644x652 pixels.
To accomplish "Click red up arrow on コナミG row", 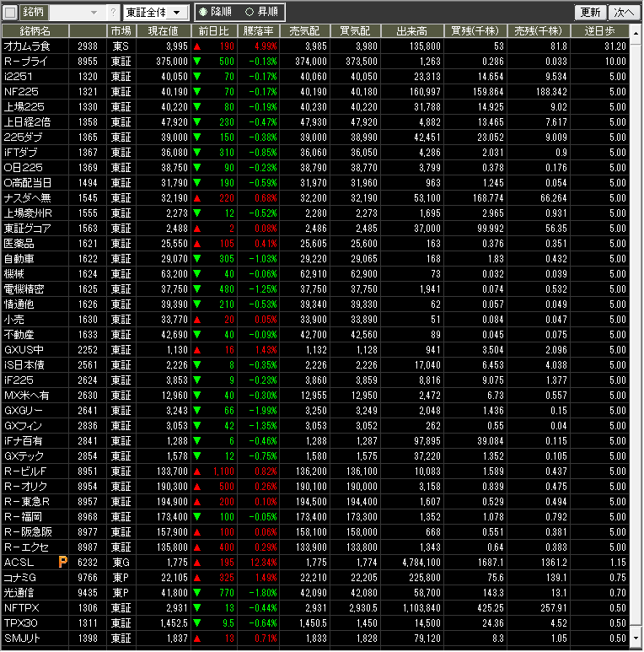I will (197, 578).
